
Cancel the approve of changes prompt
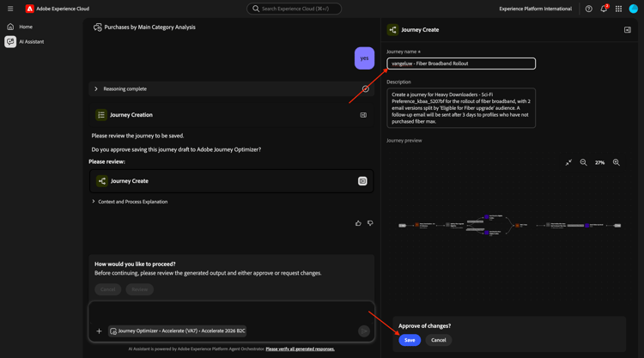click(438, 340)
